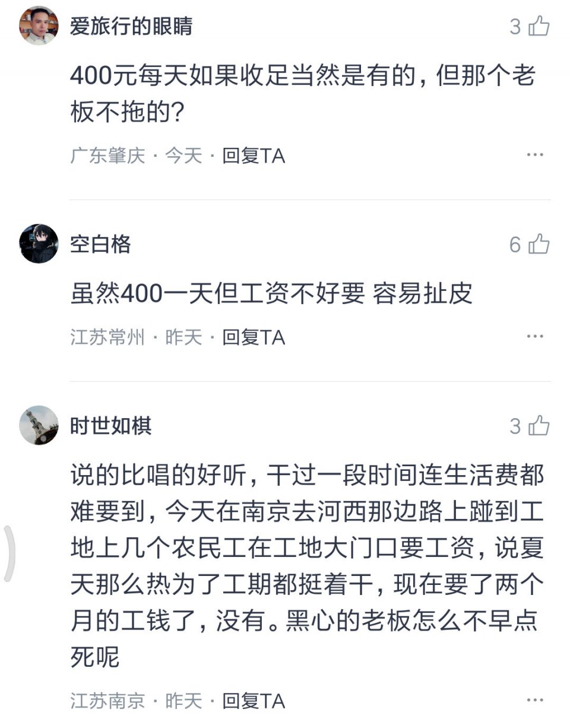Tap 爱旅行的眼睛's profile avatar

[x=39, y=26]
